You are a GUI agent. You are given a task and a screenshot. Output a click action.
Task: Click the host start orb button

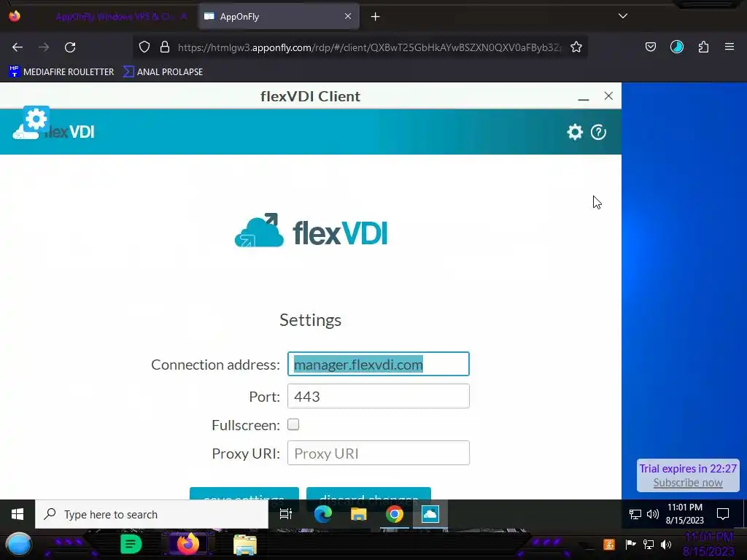point(19,544)
